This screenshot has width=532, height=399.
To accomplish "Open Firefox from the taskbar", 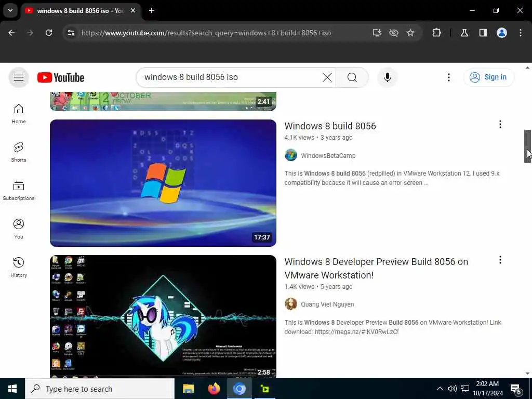I will click(214, 389).
